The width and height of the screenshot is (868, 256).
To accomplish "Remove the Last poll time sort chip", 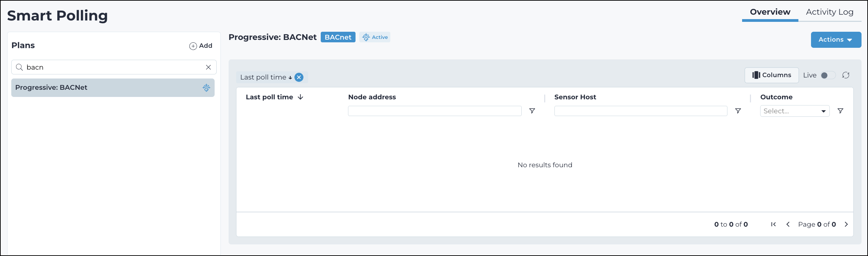I will [x=299, y=77].
